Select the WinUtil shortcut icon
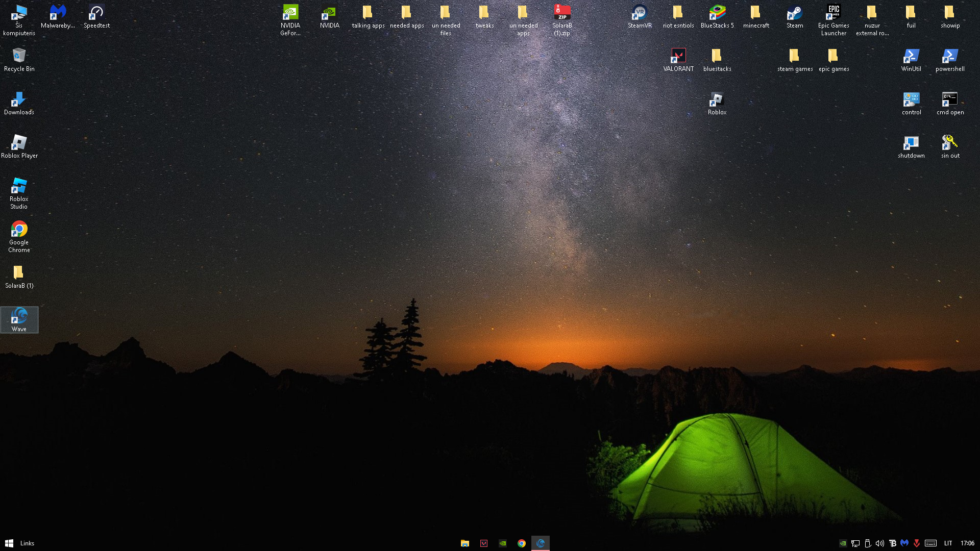The image size is (980, 551). (x=911, y=59)
